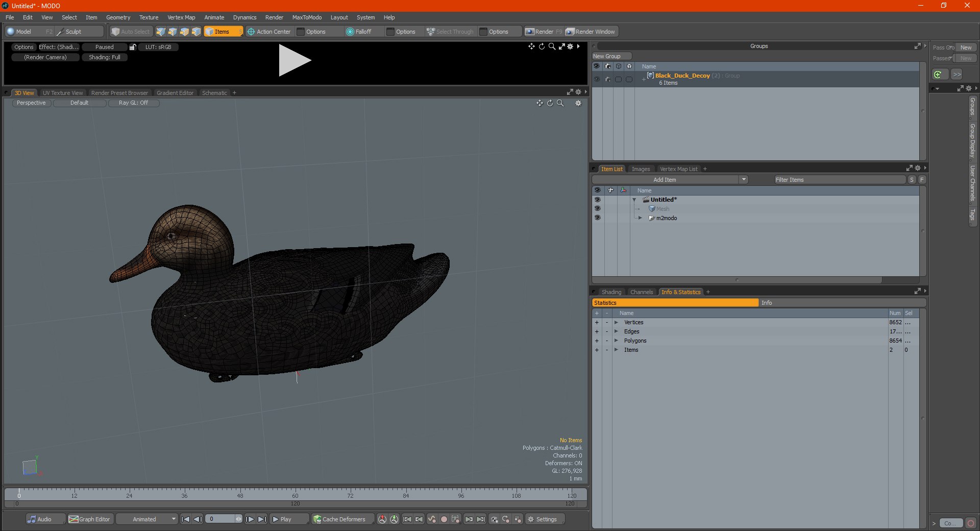Expand the m2modo item
This screenshot has width=980, height=531.
640,218
